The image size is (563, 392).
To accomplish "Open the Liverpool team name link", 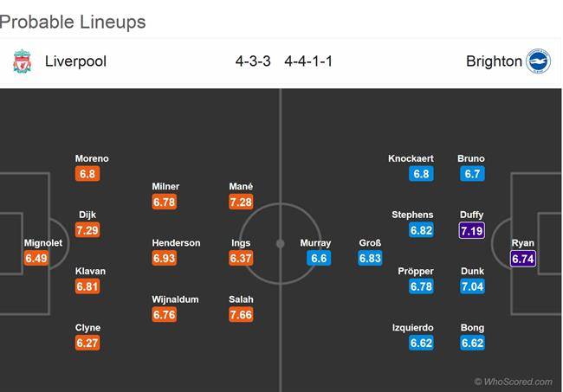I will [x=75, y=61].
